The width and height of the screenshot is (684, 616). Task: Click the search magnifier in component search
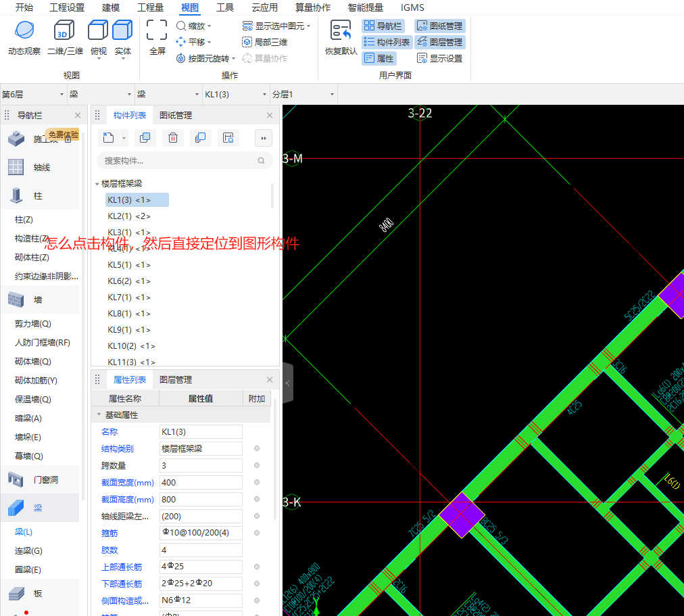[261, 160]
